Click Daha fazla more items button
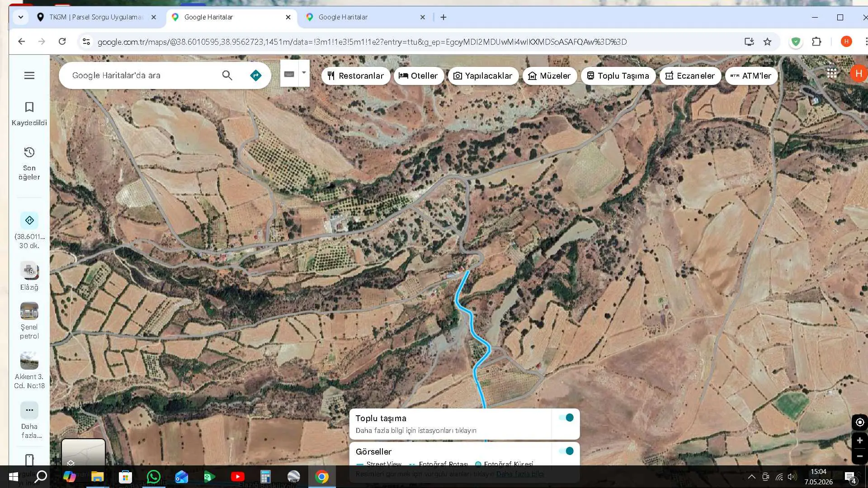The width and height of the screenshot is (868, 488). click(x=29, y=420)
